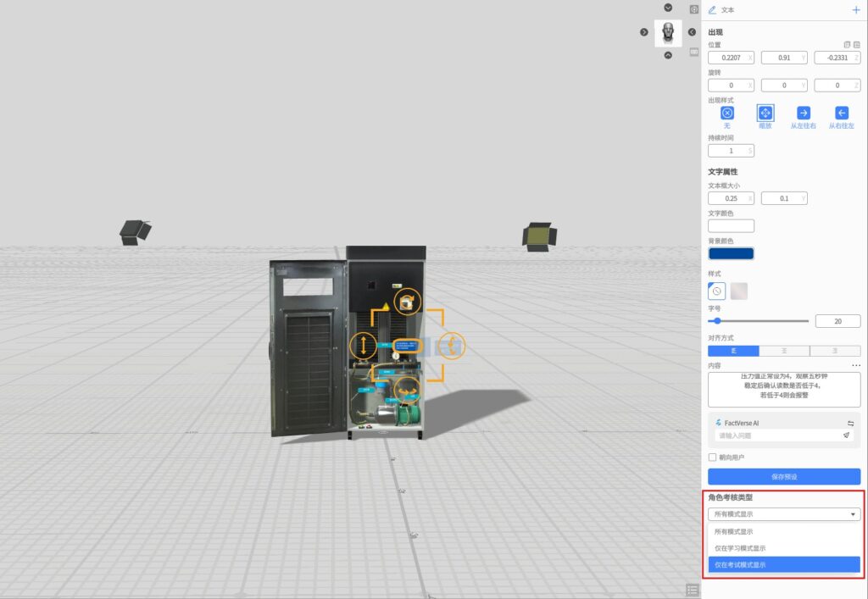The image size is (868, 599).
Task: Click the vertical move arrow gizmo
Action: pos(363,345)
